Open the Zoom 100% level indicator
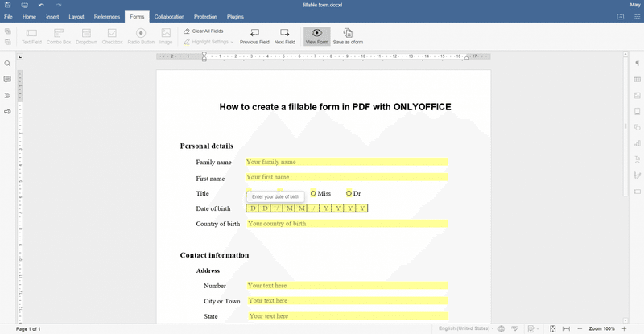644x334 pixels. pos(601,328)
